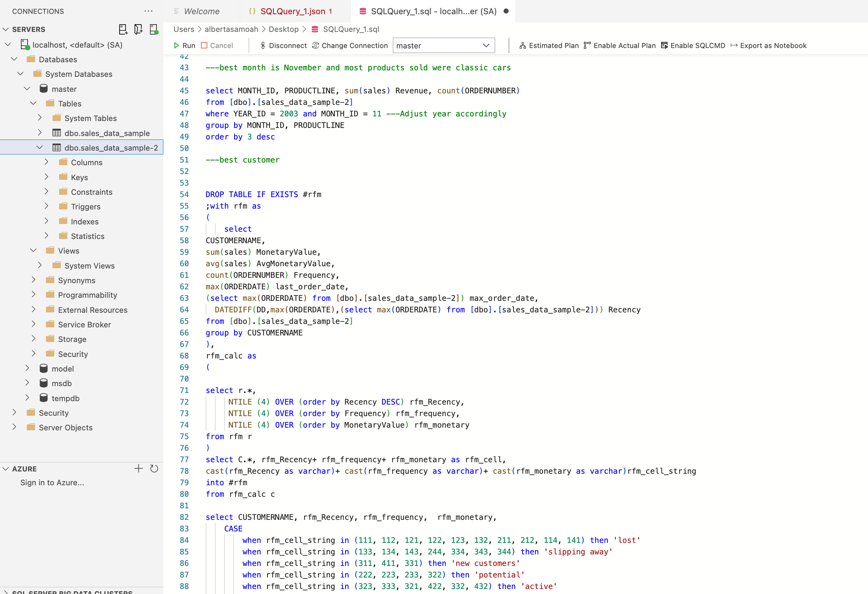Click the Enable SQLCMD icon

[x=665, y=45]
